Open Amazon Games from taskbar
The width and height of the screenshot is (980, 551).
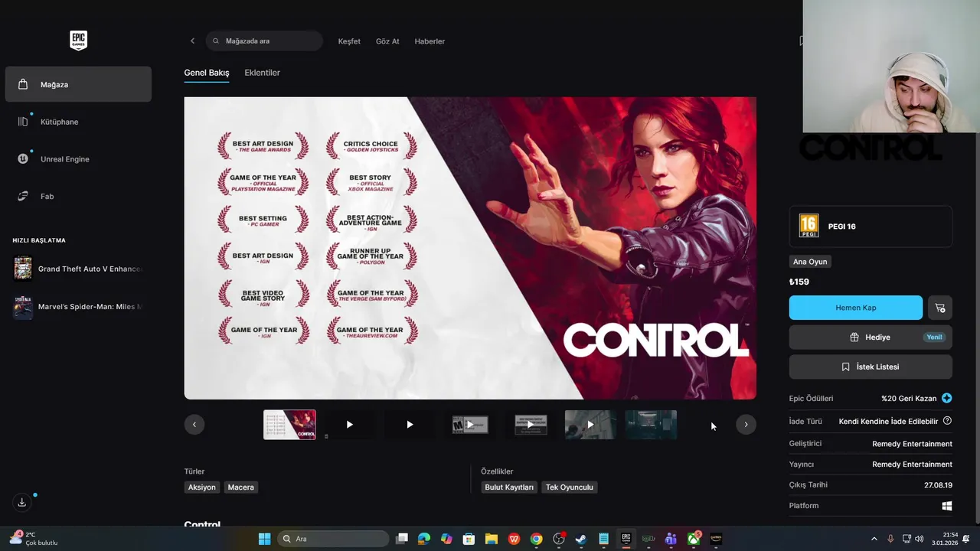[716, 539]
